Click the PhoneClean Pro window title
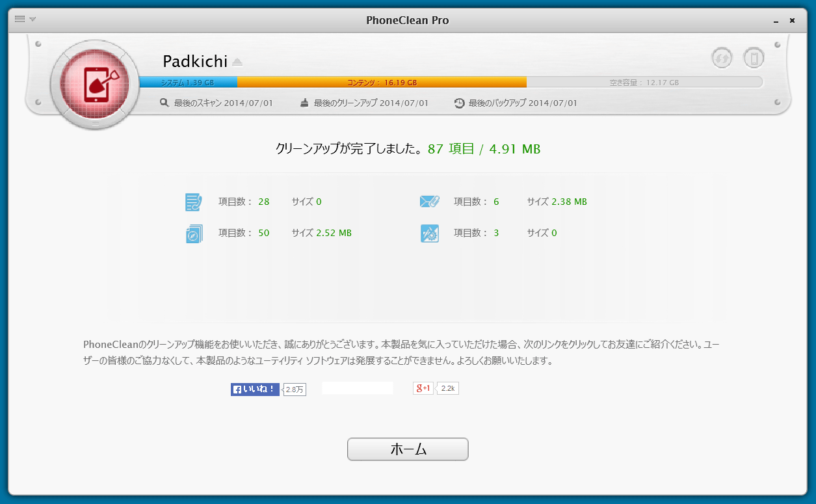Viewport: 816px width, 504px height. pos(408,20)
